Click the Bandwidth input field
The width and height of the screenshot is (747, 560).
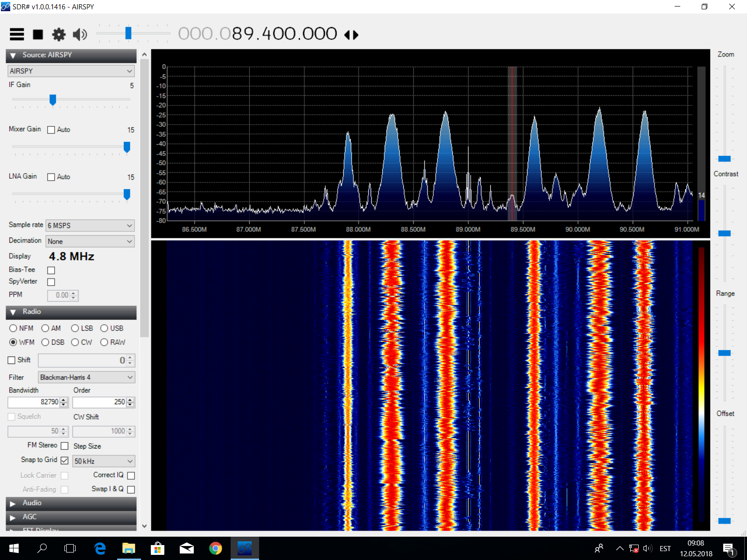coord(34,402)
